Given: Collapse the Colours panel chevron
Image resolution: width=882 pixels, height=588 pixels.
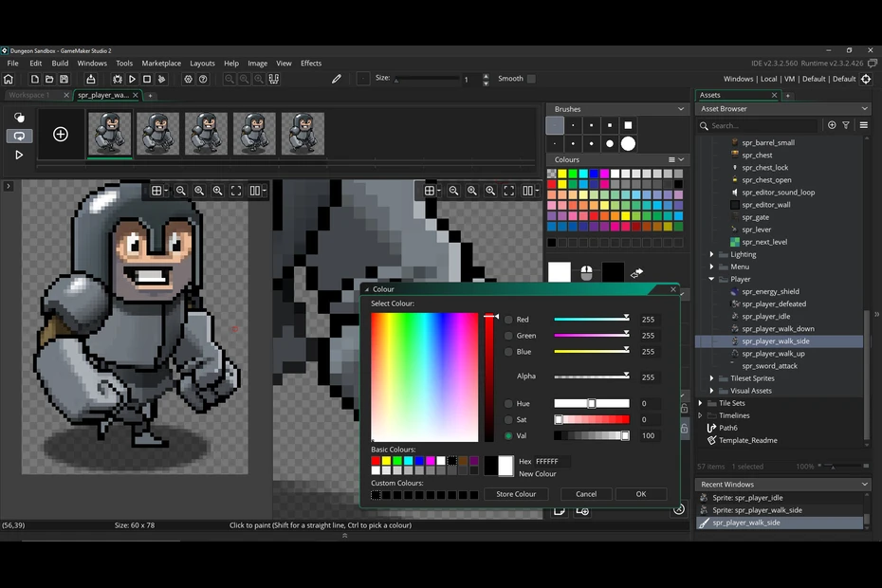Looking at the screenshot, I should coord(681,159).
